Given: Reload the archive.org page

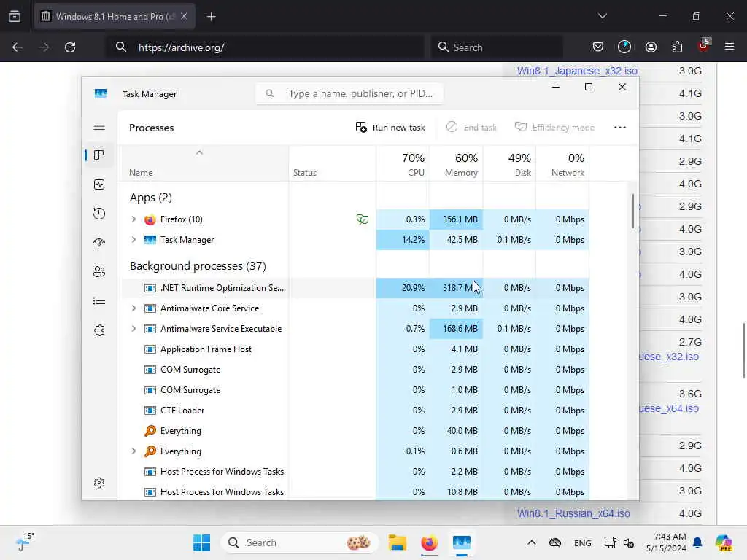Looking at the screenshot, I should [x=70, y=47].
